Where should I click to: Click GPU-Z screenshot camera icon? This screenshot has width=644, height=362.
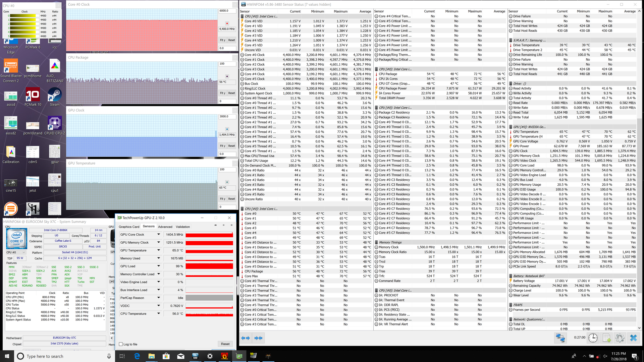point(215,225)
